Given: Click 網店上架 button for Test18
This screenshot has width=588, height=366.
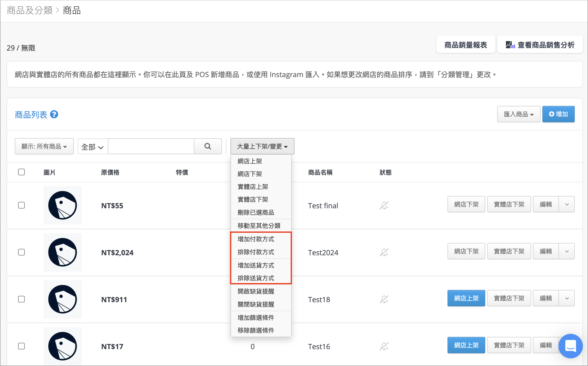Looking at the screenshot, I should pos(466,298).
